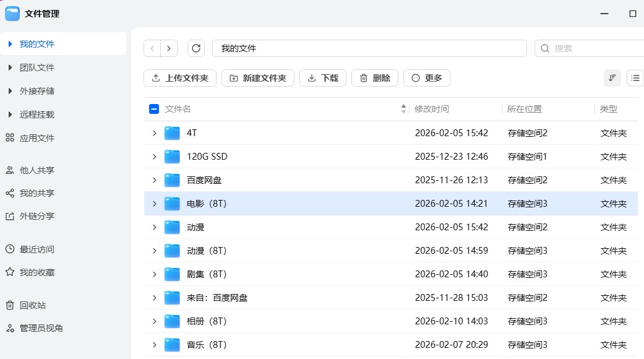The width and height of the screenshot is (644, 359).
Task: Open 回收站 in the sidebar
Action: [x=33, y=305]
